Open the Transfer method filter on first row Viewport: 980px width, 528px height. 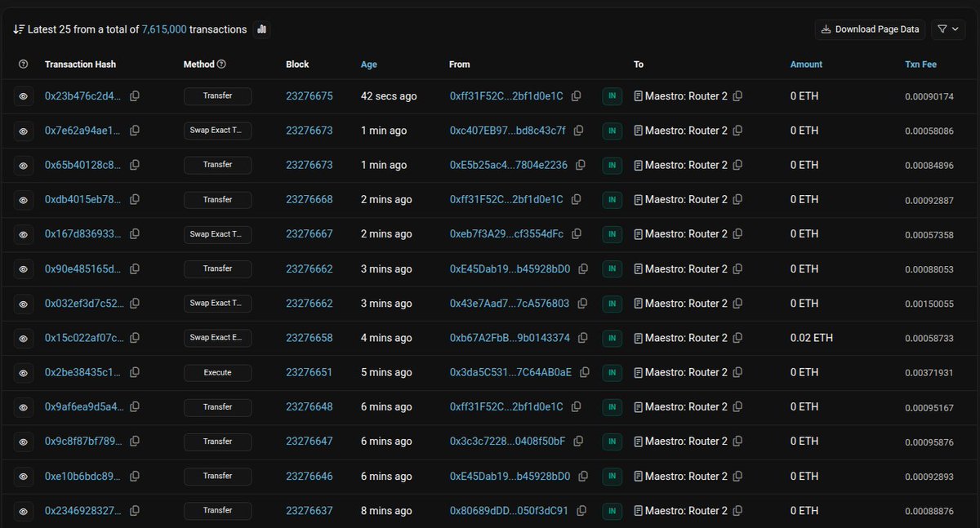click(217, 95)
